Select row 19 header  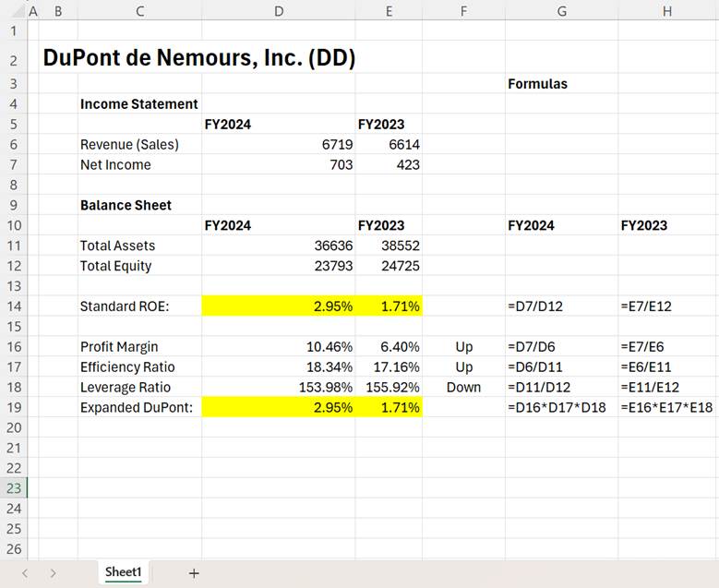(x=14, y=407)
